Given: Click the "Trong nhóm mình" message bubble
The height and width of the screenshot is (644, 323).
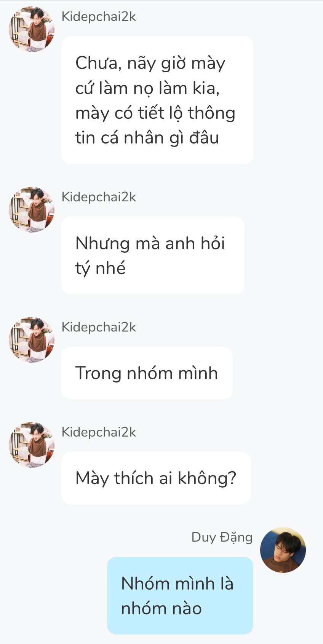Looking at the screenshot, I should click(x=147, y=373).
